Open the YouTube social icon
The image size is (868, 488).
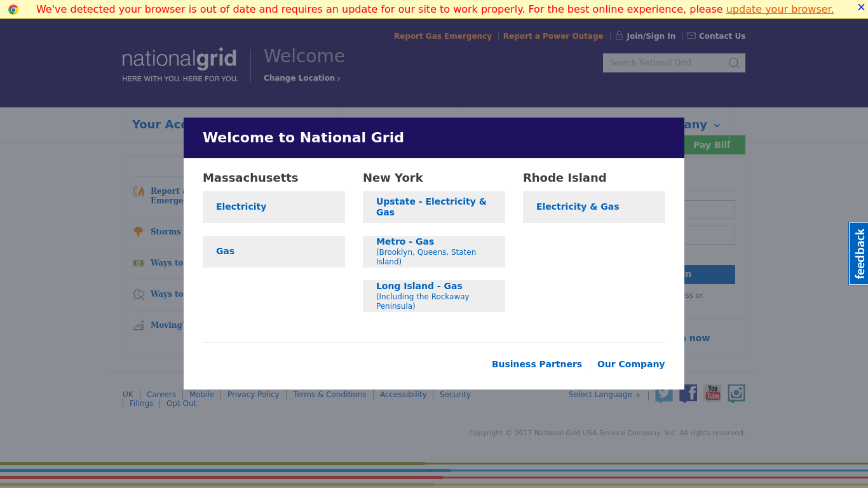pyautogui.click(x=712, y=394)
